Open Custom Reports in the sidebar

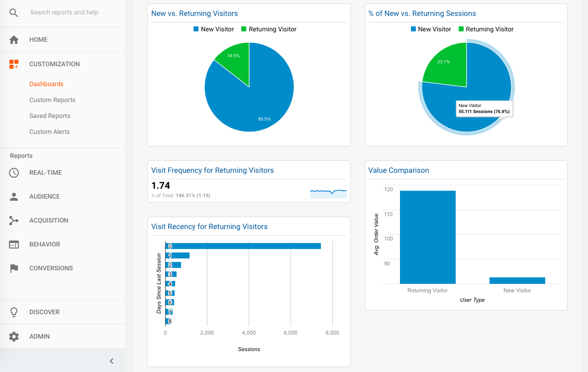click(53, 100)
